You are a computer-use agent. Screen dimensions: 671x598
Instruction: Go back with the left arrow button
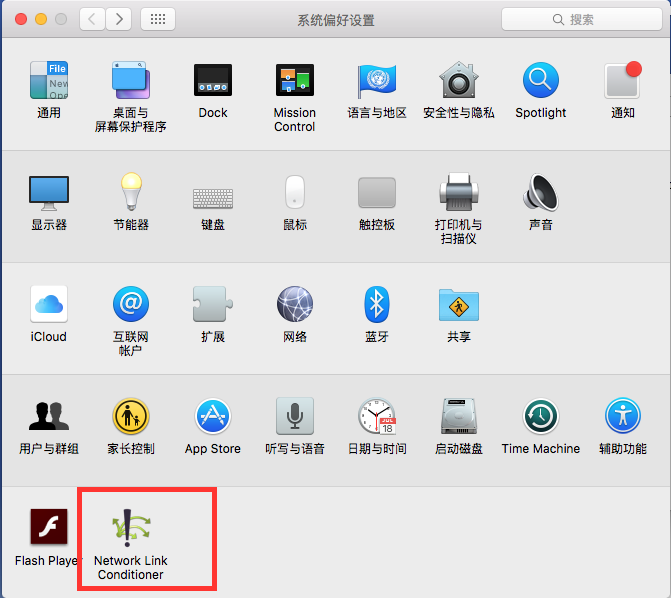[x=92, y=19]
